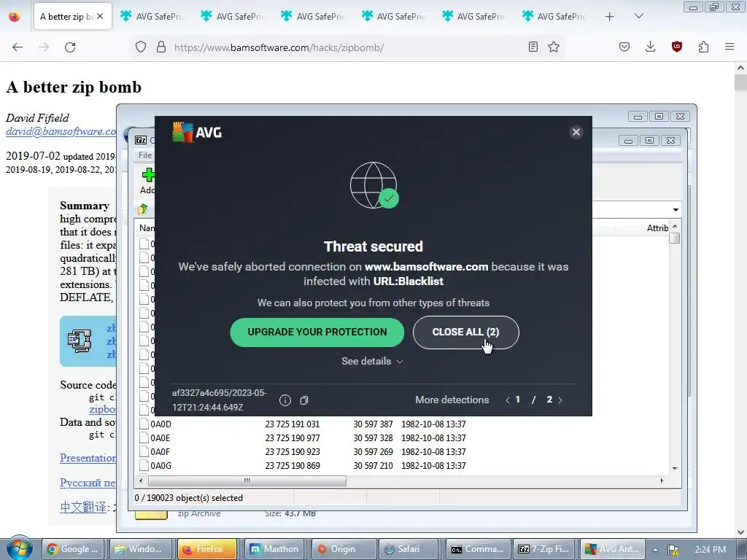Viewport: 747px width, 560px height.
Task: Open the File menu in 7-Zip
Action: click(145, 155)
